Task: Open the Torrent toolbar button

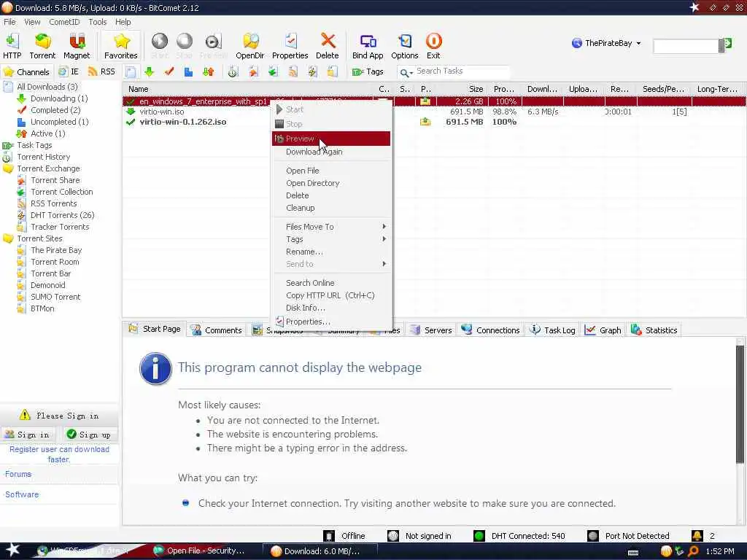Action: click(42, 46)
